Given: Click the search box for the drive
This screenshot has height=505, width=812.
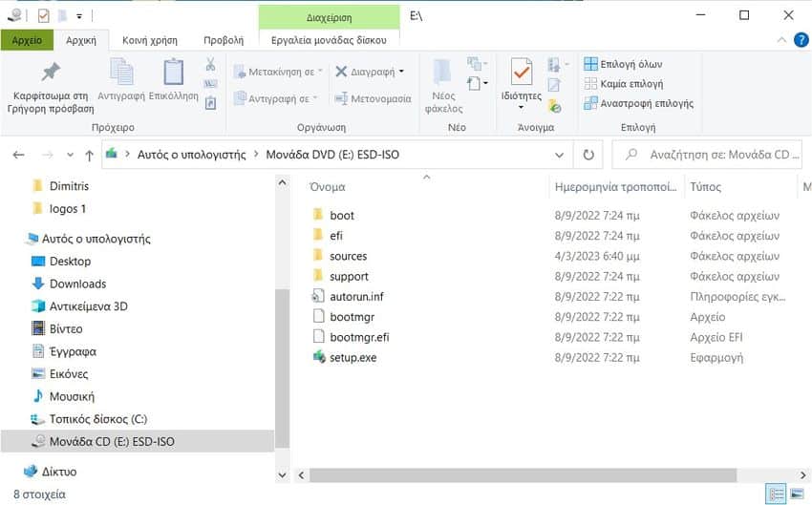Looking at the screenshot, I should 707,155.
